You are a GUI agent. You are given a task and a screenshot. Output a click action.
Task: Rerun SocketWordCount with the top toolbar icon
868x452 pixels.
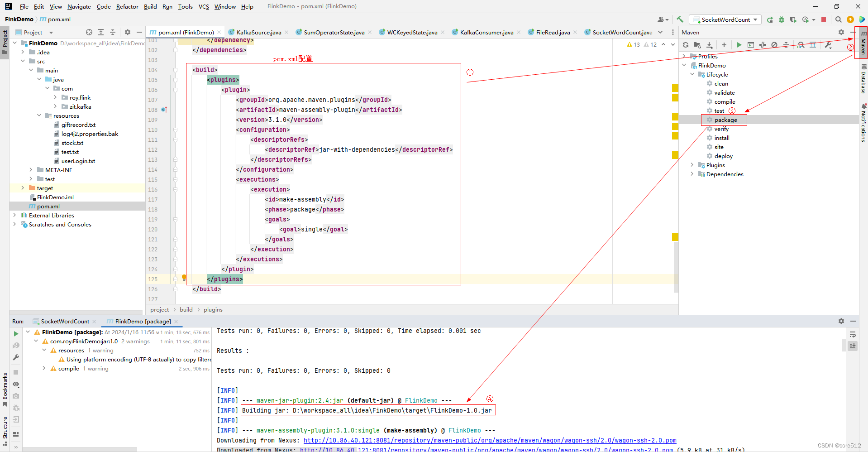pyautogui.click(x=770, y=19)
